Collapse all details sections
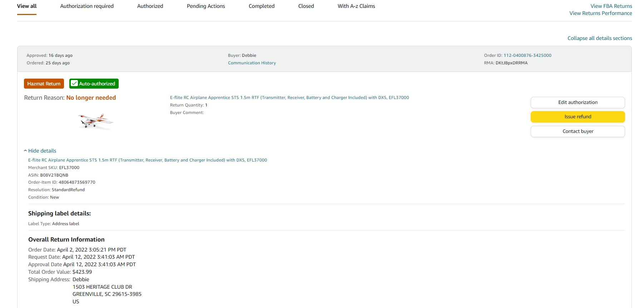 tap(599, 38)
